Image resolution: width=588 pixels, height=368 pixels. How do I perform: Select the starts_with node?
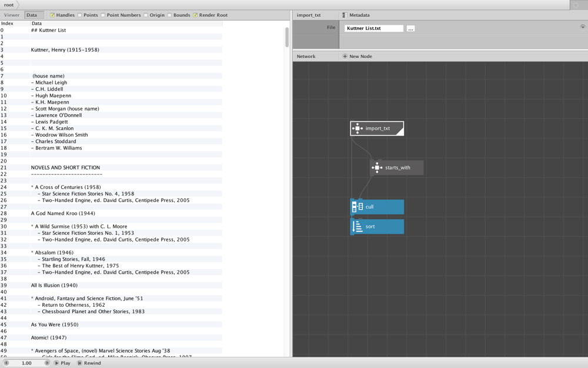[397, 167]
